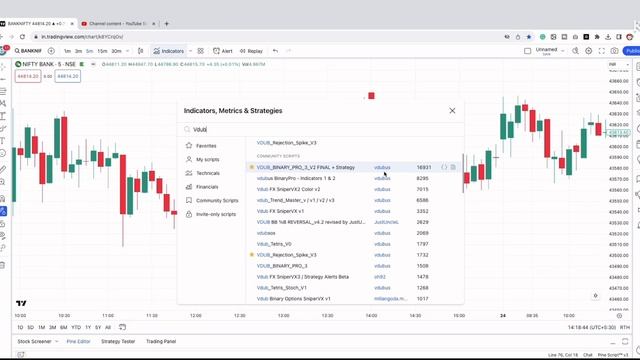Take a chart snapshot with the camera icon
Viewport: 640px width, 360px height.
point(614,51)
